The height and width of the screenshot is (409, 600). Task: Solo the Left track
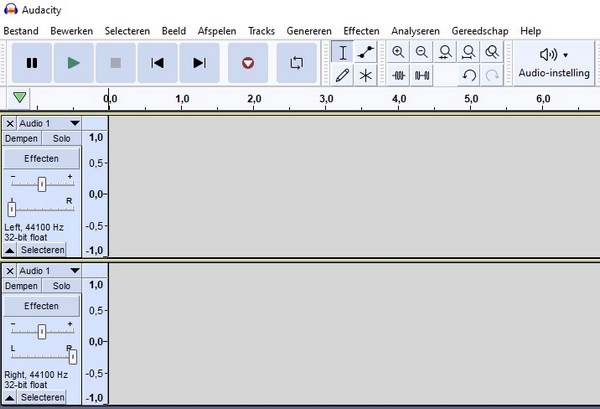(61, 139)
